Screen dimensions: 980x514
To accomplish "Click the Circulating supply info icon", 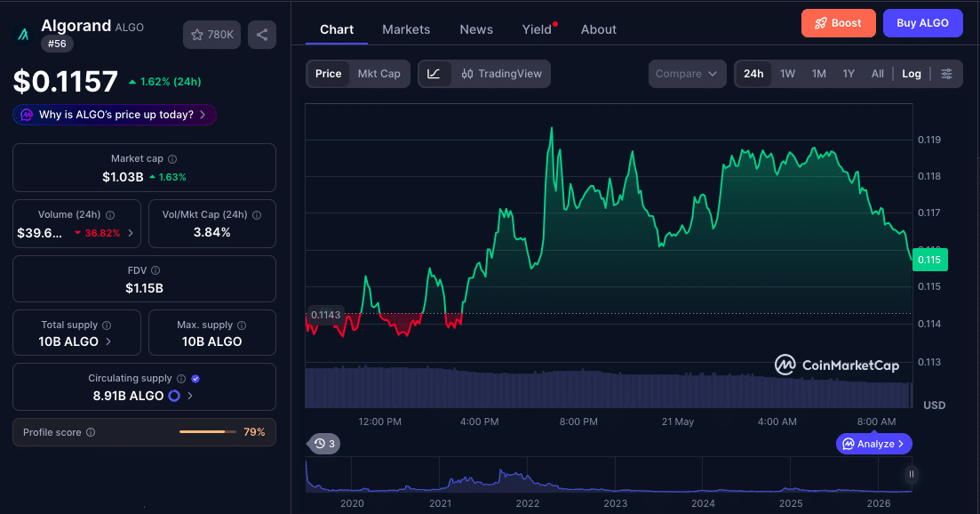I will click(x=181, y=378).
